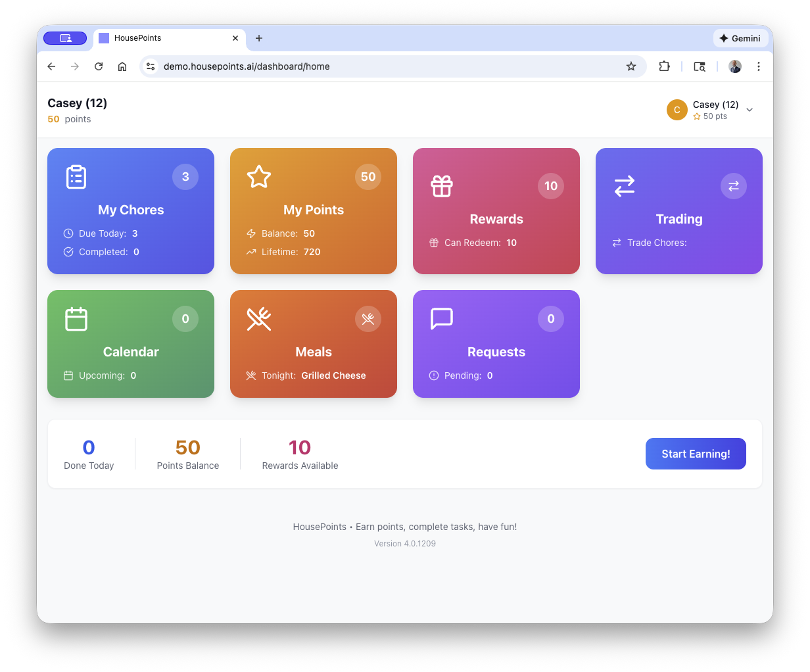Expand the Casey (12) user dropdown chevron
The width and height of the screenshot is (810, 672).
coord(750,110)
